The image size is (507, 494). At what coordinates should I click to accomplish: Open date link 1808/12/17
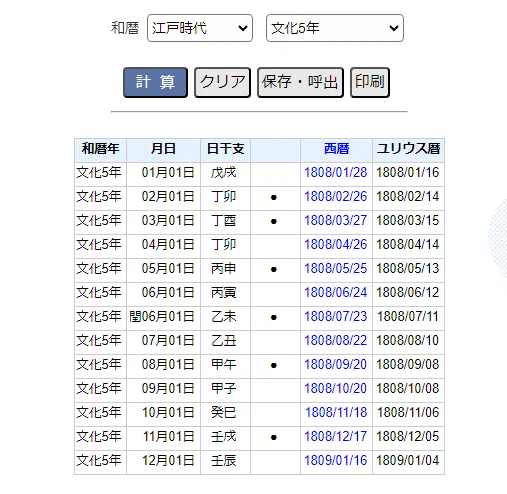point(336,436)
